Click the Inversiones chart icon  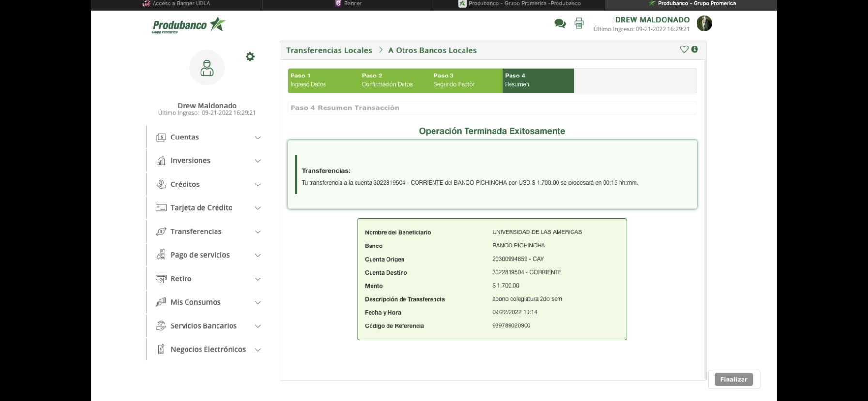[161, 161]
